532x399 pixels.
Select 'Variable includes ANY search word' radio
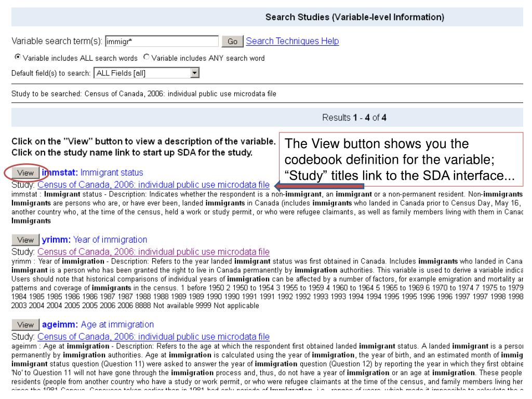146,57
